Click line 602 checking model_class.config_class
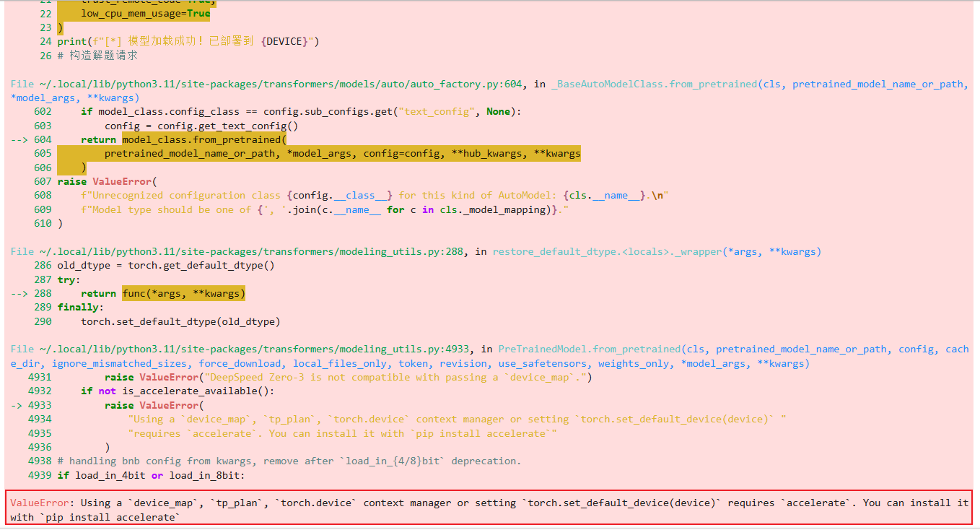Screen dimensions: 980x530 click(300, 111)
